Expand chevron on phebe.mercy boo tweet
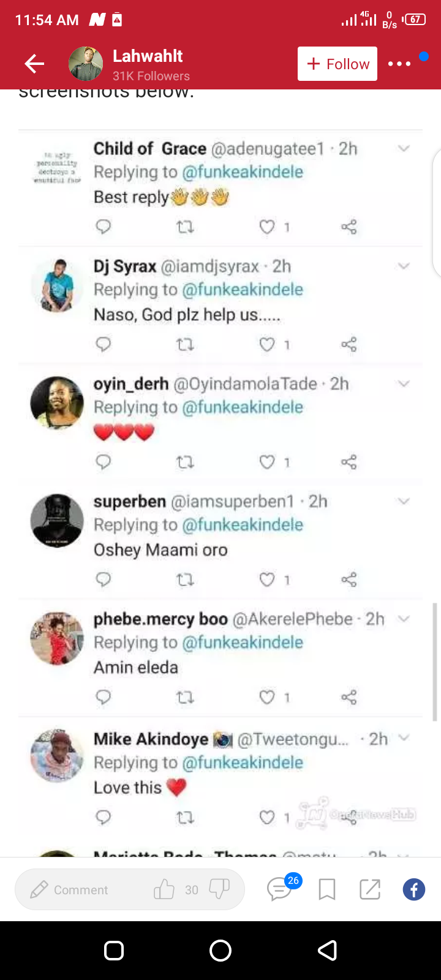The height and width of the screenshot is (980, 441). tap(404, 619)
